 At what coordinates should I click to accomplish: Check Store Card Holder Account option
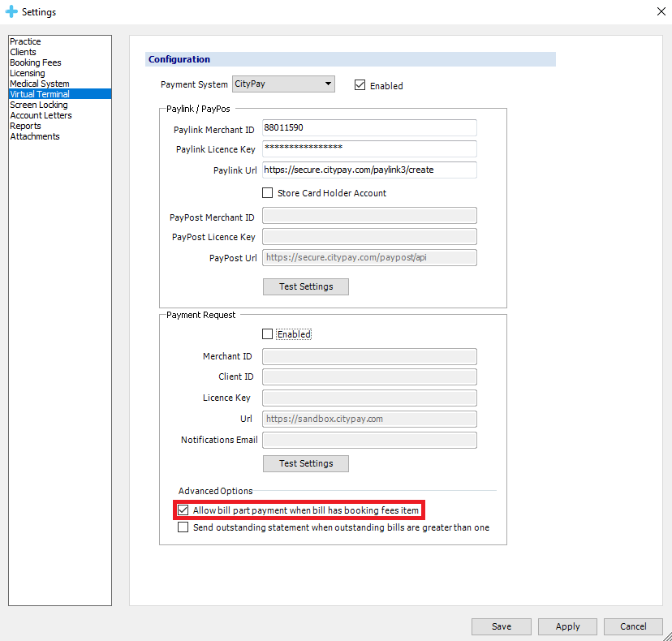coord(268,193)
